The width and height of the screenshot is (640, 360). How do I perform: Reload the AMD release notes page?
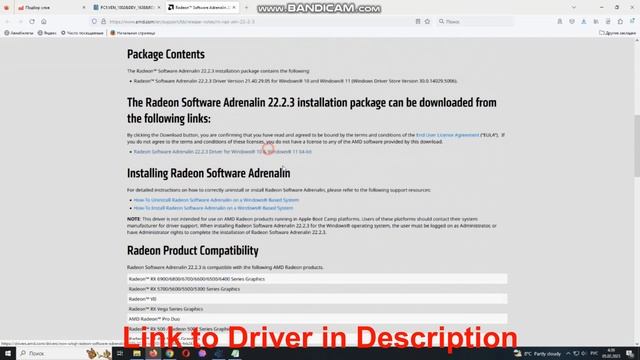32,21
